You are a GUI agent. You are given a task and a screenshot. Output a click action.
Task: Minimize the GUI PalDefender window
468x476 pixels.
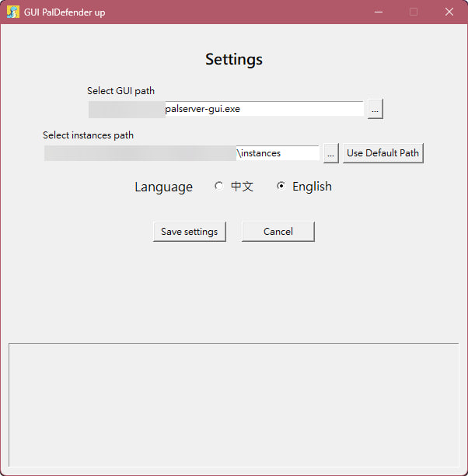coord(379,12)
